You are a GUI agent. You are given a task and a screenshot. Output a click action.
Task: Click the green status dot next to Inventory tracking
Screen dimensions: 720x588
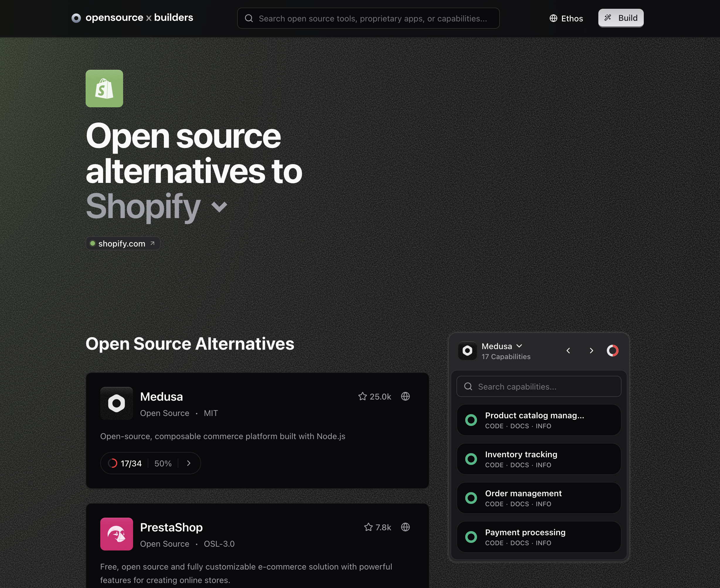(471, 459)
